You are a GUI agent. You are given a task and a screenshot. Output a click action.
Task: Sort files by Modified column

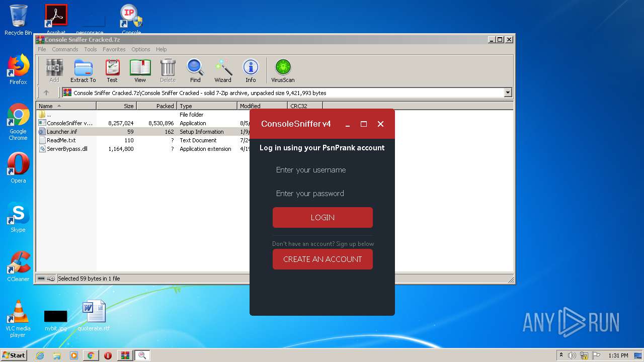[x=262, y=106]
